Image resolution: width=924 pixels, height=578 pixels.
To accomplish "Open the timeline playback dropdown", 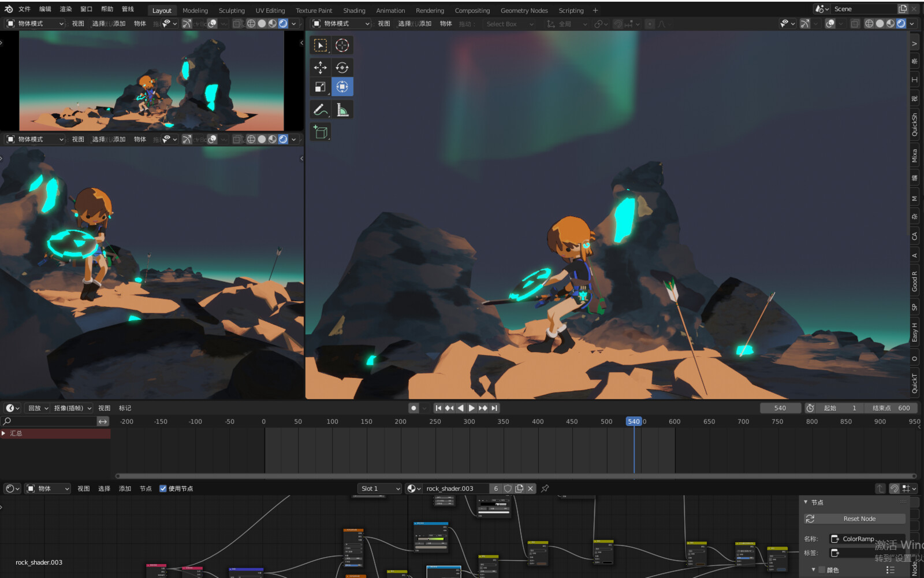I will click(38, 408).
